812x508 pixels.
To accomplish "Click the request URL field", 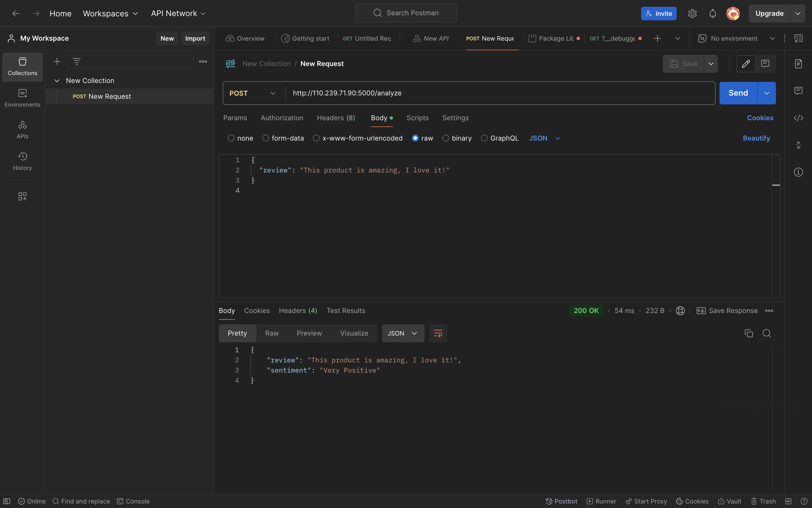I will 500,93.
